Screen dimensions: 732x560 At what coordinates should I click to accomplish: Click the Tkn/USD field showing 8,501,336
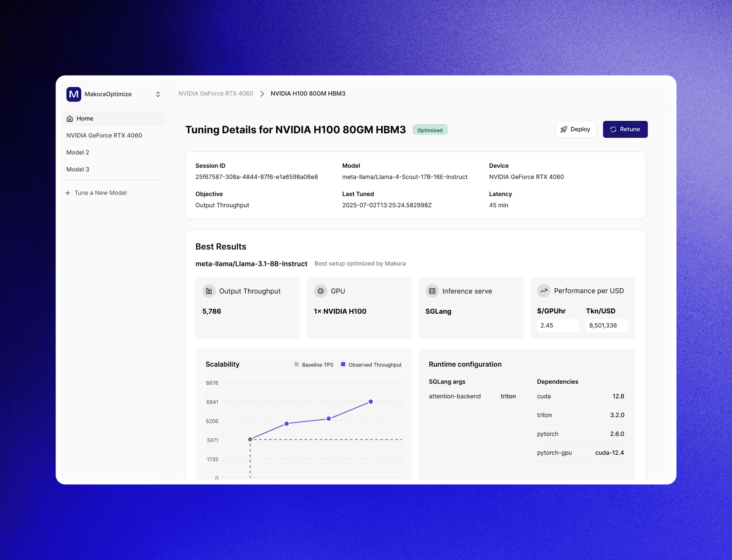coord(607,326)
